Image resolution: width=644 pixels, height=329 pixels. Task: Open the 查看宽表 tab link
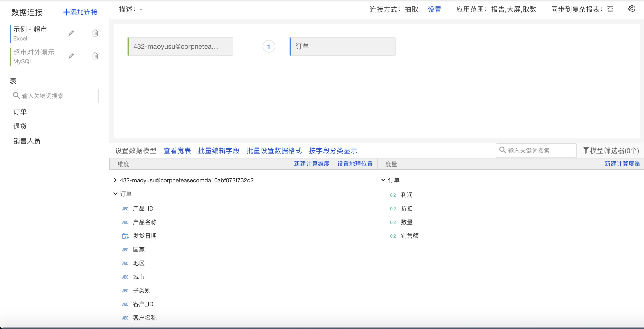177,151
